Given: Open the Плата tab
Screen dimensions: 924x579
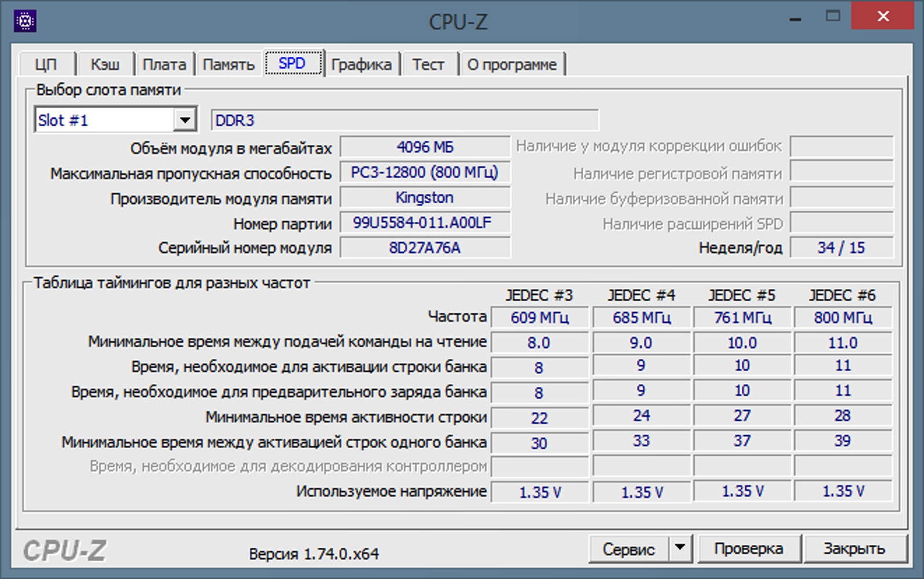Looking at the screenshot, I should coord(164,64).
